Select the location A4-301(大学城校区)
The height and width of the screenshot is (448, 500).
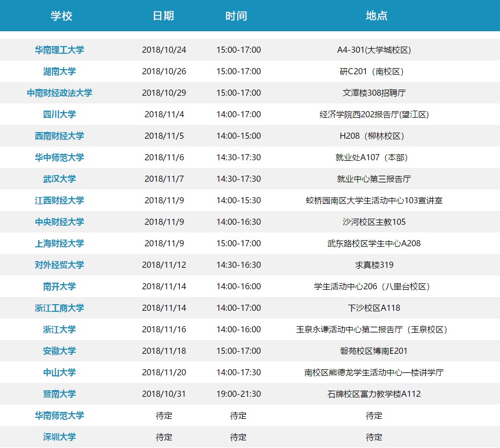click(x=374, y=50)
